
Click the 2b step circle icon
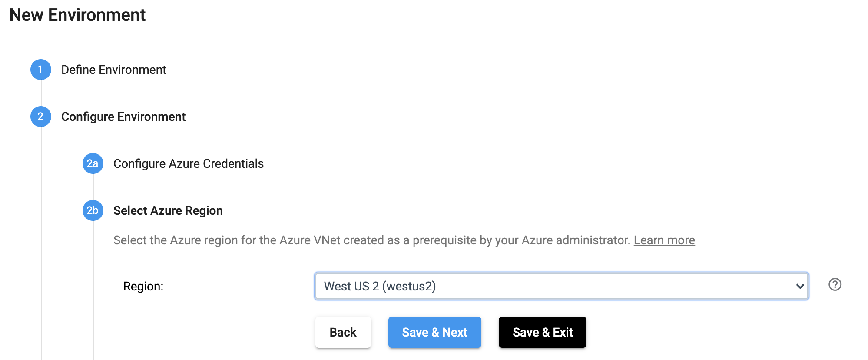(93, 210)
